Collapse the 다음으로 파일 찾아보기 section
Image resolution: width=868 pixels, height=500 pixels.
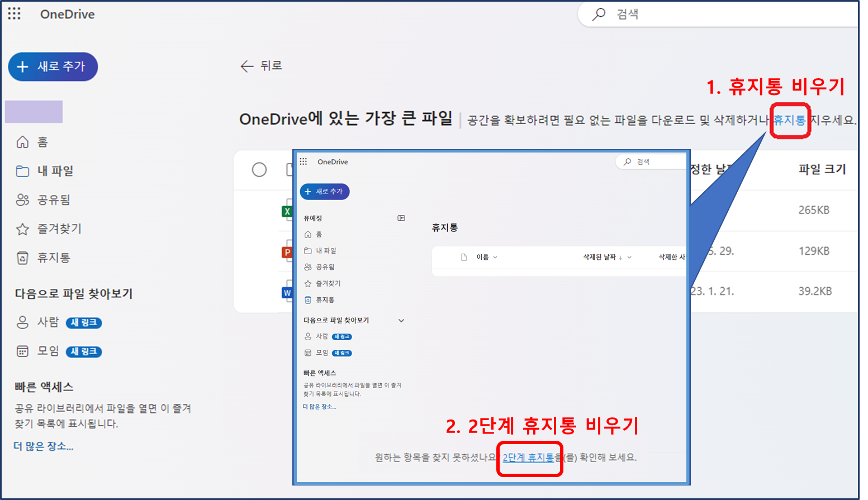click(x=401, y=320)
